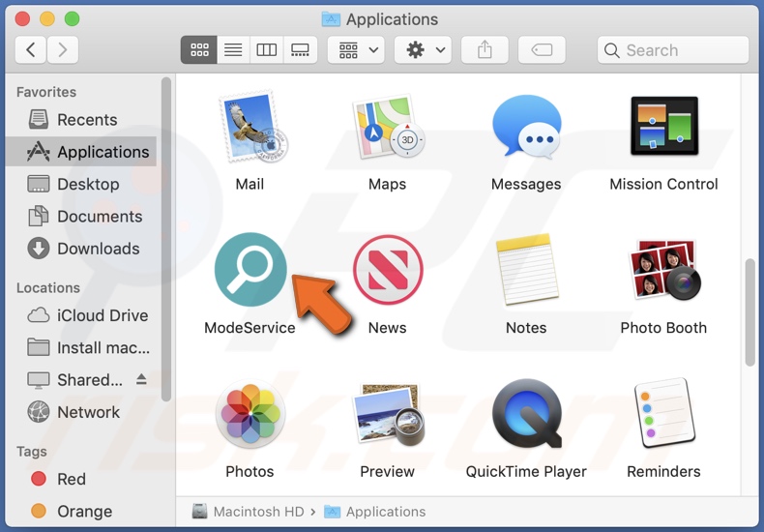764x532 pixels.
Task: Open the Maps application icon
Action: pos(389,127)
